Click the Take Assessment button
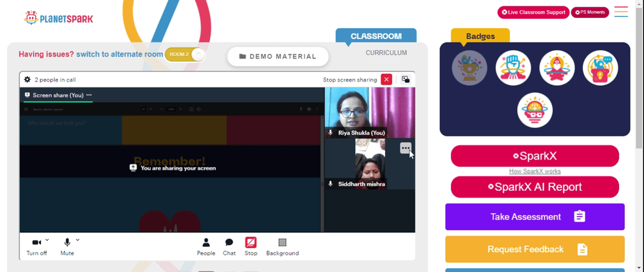The height and width of the screenshot is (272, 644). (x=535, y=217)
